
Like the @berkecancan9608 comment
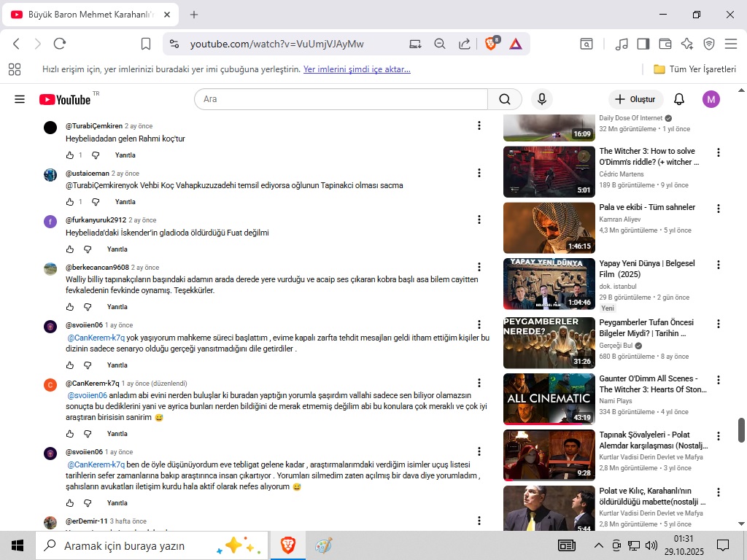(70, 307)
